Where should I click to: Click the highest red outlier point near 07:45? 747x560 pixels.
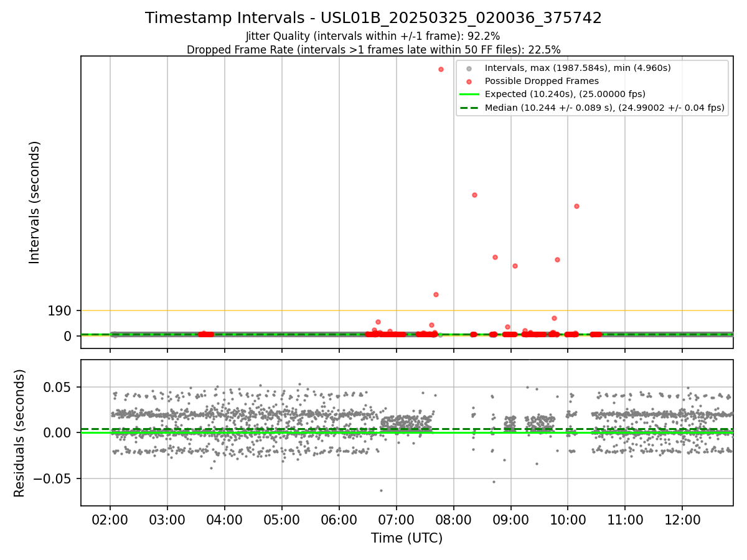tap(441, 69)
